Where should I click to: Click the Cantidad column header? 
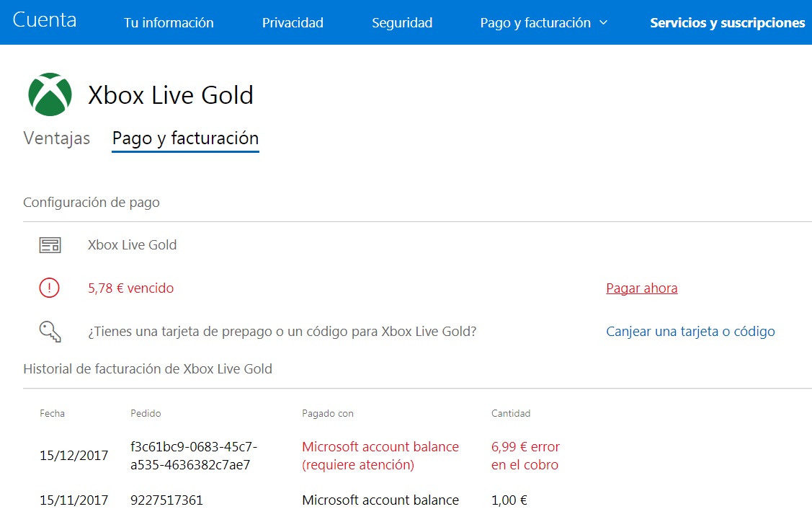point(511,413)
